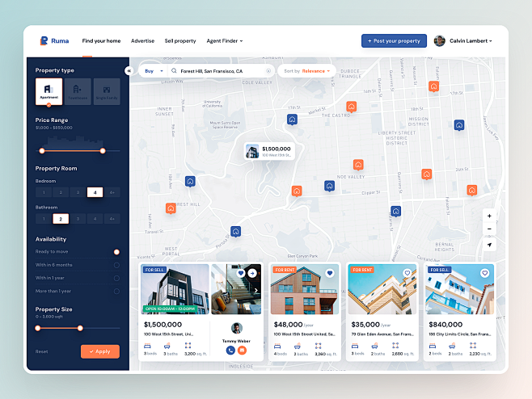Image resolution: width=532 pixels, height=399 pixels.
Task: Select the Townhouse property type
Action: [78, 91]
